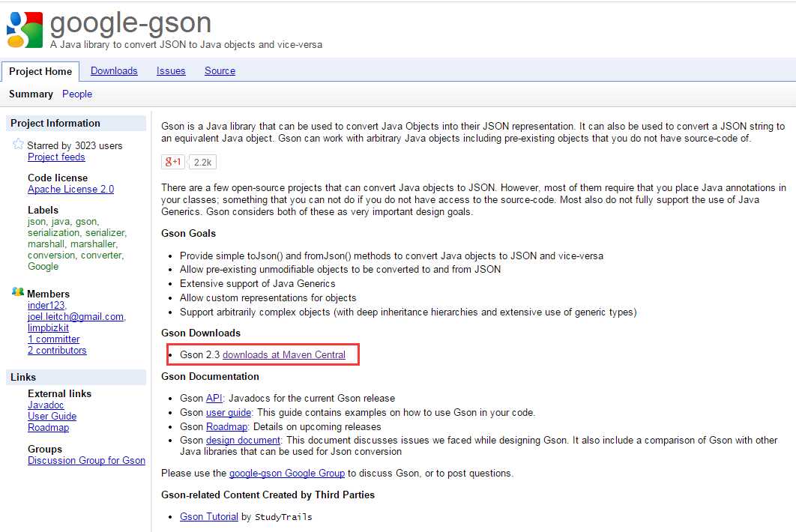The height and width of the screenshot is (532, 796).
Task: Switch to the Downloads tab
Action: point(114,71)
